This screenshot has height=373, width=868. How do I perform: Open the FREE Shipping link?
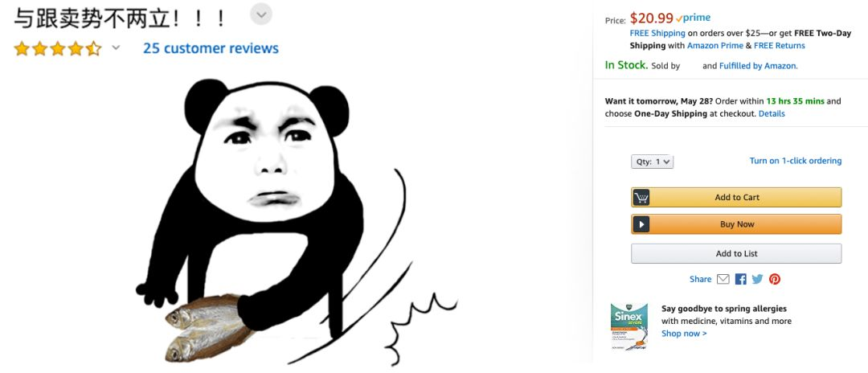(657, 33)
